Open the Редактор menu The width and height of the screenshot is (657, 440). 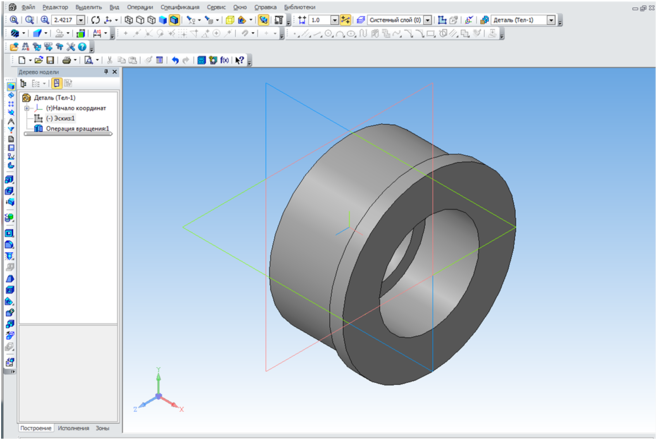point(55,7)
